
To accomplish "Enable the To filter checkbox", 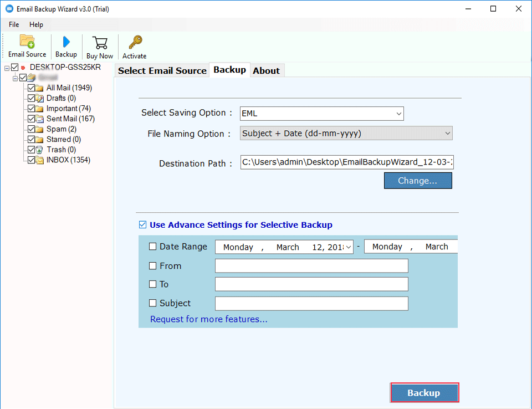I will point(153,284).
